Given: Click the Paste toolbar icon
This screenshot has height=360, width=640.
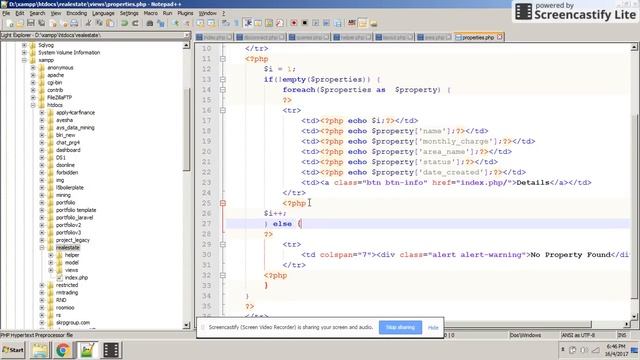Looking at the screenshot, I should click(110, 23).
